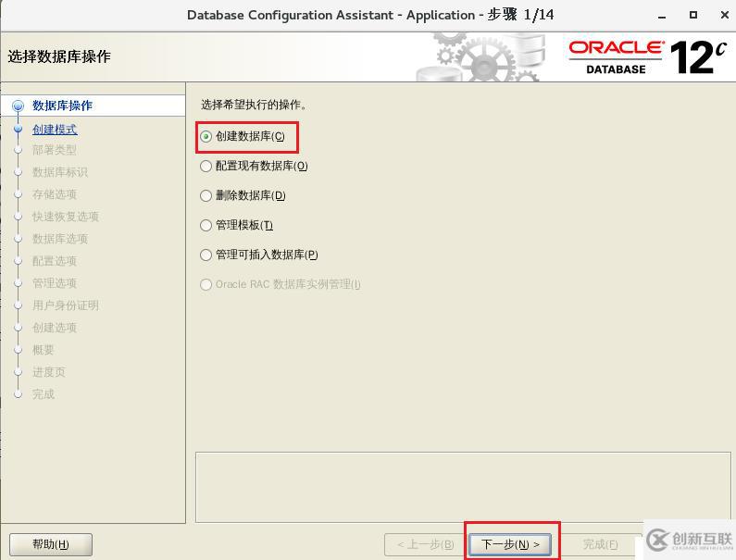Click the 存储选项 step in sidebar

[x=54, y=194]
